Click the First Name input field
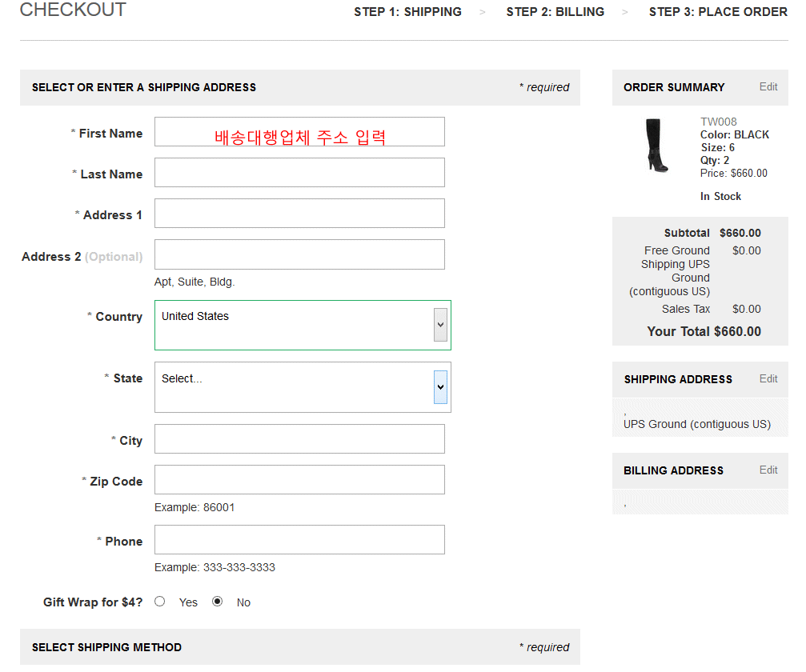Image resolution: width=806 pixels, height=672 pixels. (x=299, y=132)
